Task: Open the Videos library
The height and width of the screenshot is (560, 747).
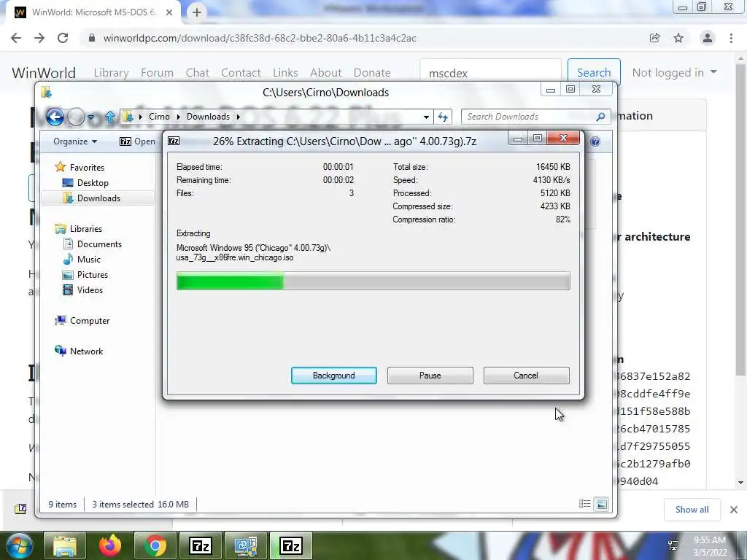Action: pos(90,290)
